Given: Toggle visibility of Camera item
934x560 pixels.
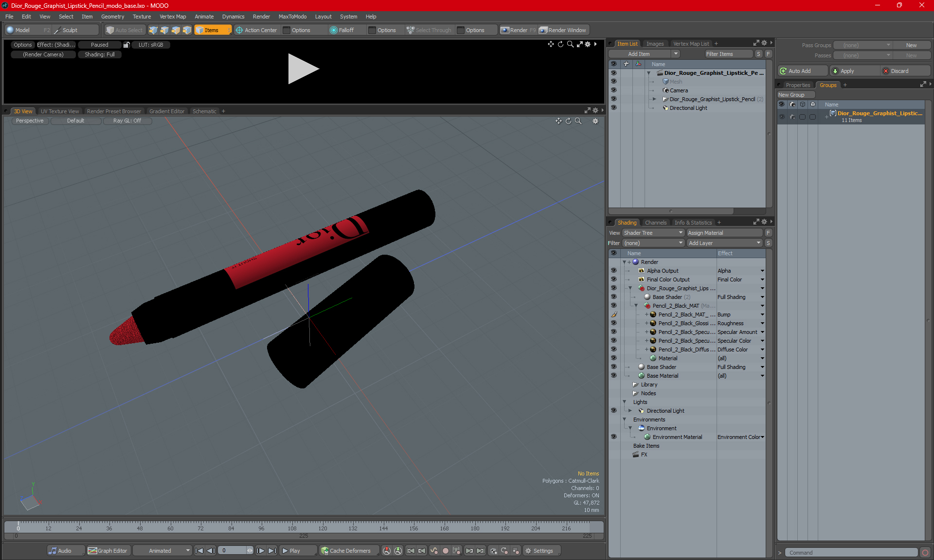Looking at the screenshot, I should pyautogui.click(x=613, y=90).
